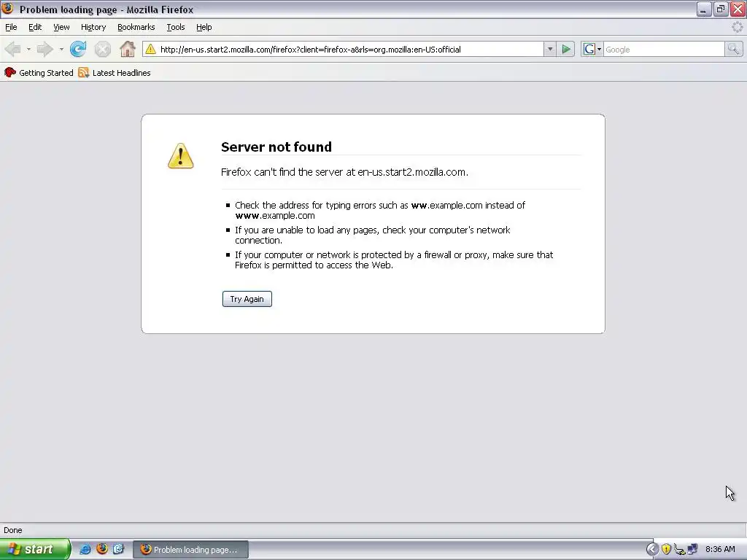Open the View menu
The width and height of the screenshot is (747, 560).
click(x=61, y=27)
